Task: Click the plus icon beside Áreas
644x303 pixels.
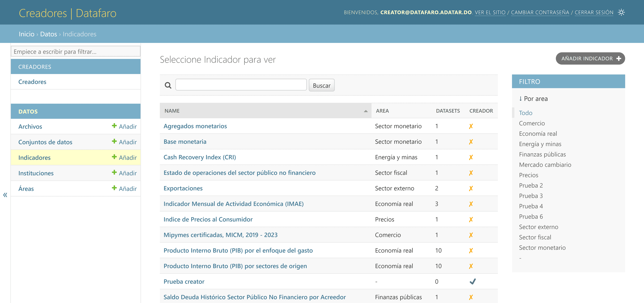Action: coord(114,188)
